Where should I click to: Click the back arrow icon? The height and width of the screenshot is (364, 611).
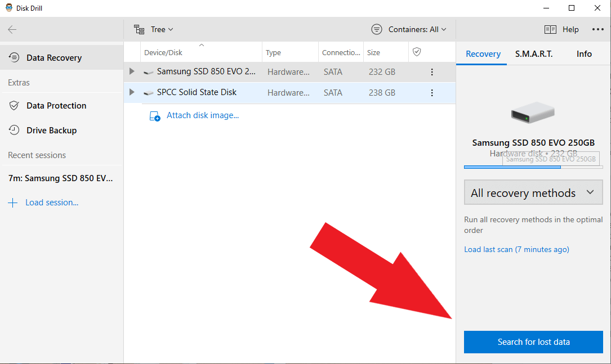click(12, 30)
